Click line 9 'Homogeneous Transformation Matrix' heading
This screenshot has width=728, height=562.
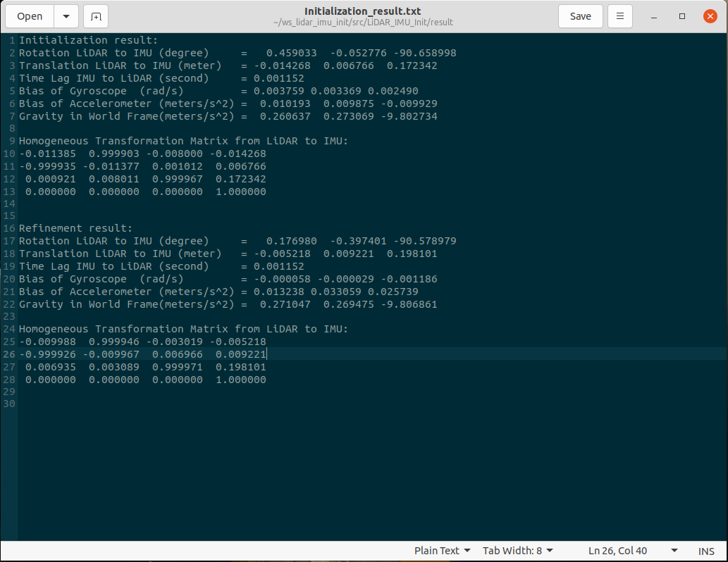point(183,141)
